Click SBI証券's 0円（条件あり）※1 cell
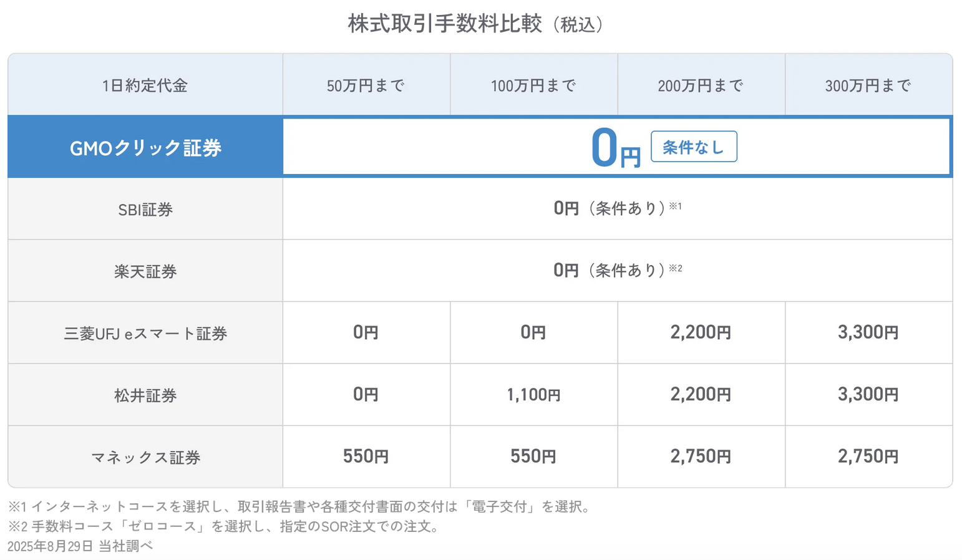Image resolution: width=962 pixels, height=560 pixels. coord(616,208)
